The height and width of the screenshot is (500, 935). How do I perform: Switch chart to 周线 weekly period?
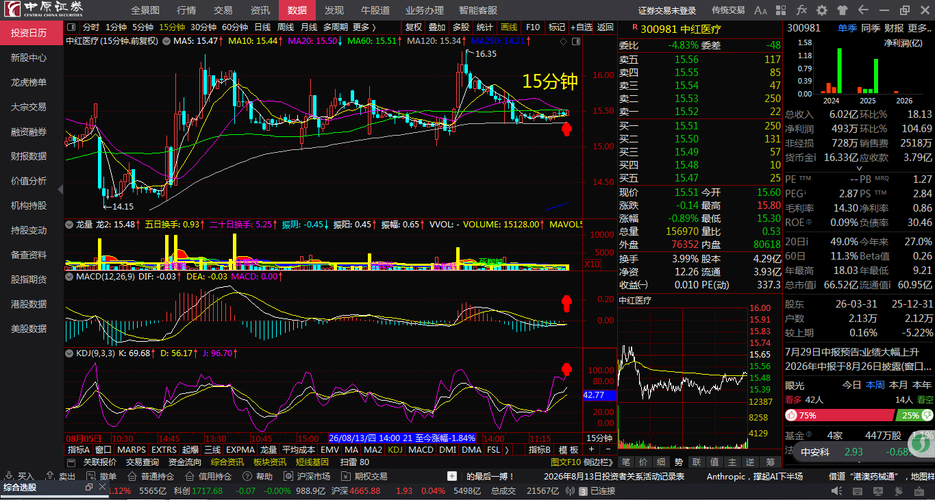tap(286, 27)
